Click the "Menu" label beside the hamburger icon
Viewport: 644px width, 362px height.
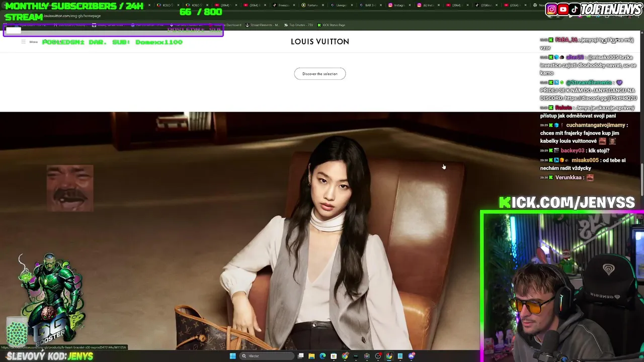point(34,42)
